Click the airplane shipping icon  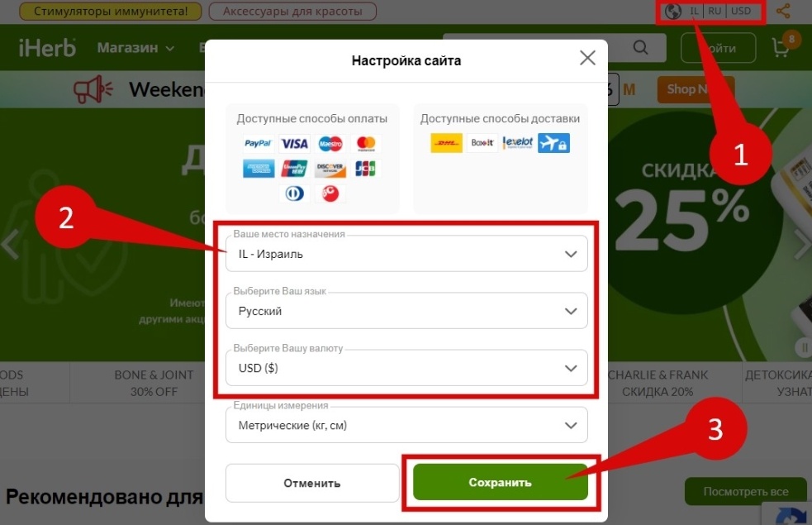coord(553,142)
